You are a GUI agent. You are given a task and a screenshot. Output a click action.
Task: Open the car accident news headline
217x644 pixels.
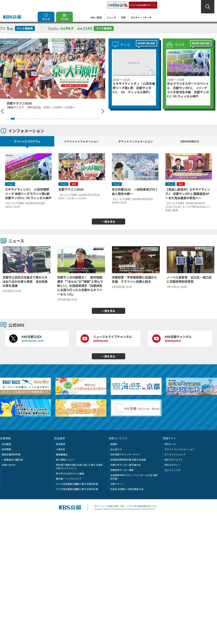tap(25, 282)
